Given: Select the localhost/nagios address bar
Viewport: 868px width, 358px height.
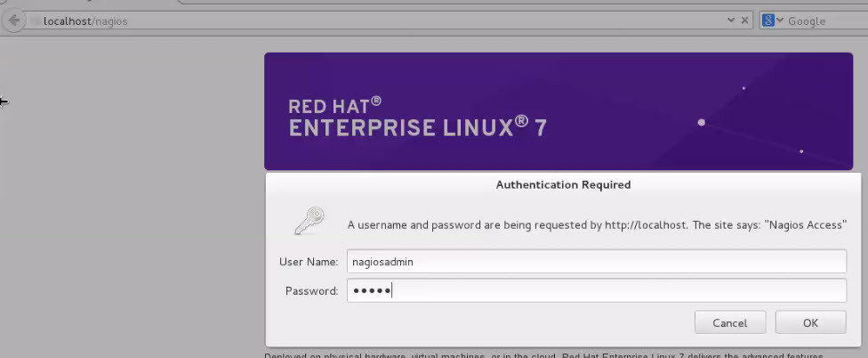Looking at the screenshot, I should pos(376,21).
